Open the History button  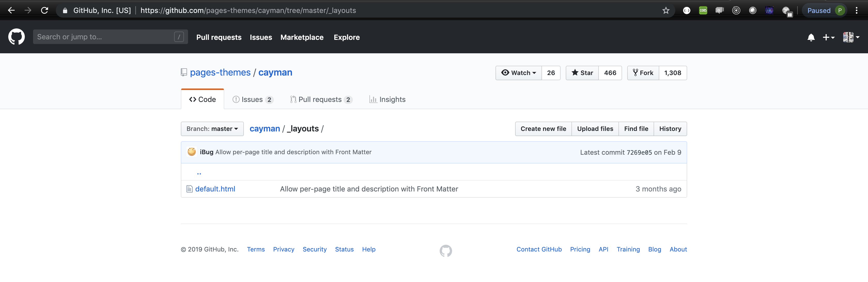670,129
